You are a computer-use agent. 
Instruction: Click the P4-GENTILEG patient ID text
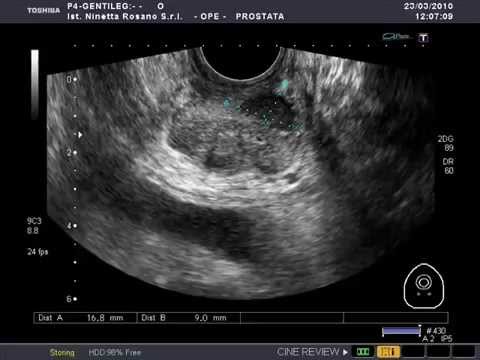pos(105,6)
